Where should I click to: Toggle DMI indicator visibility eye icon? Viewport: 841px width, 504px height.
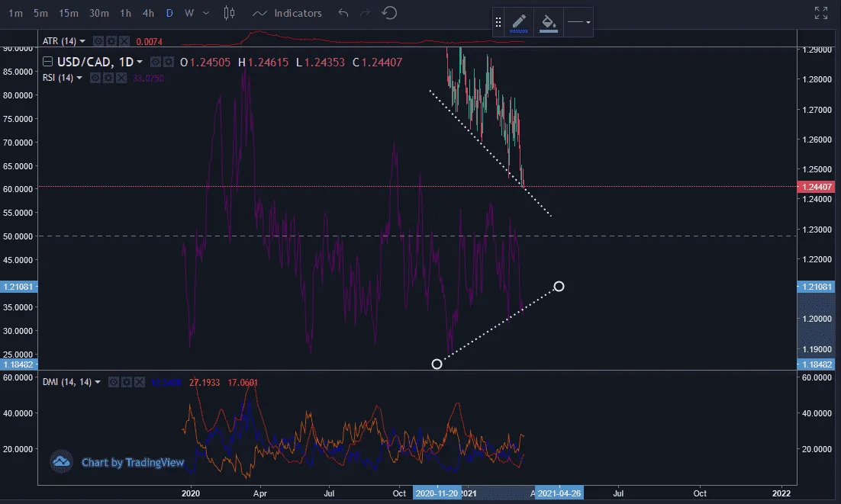click(x=114, y=383)
